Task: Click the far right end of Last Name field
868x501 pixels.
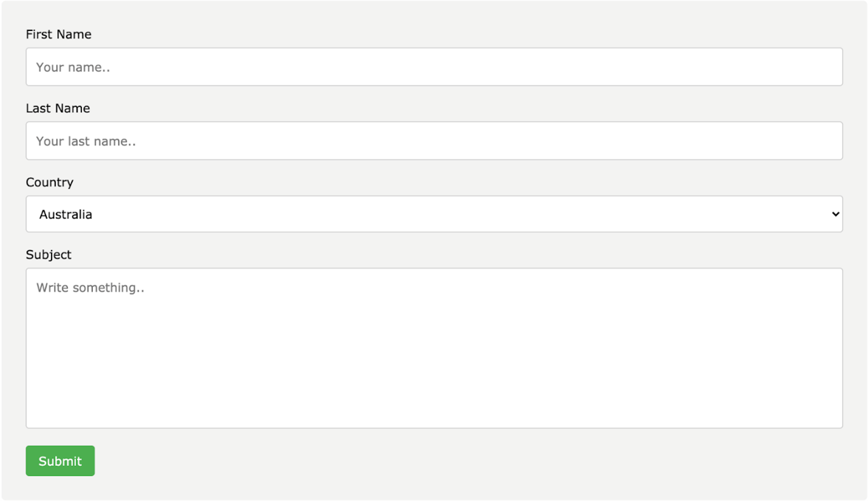Action: pos(832,141)
